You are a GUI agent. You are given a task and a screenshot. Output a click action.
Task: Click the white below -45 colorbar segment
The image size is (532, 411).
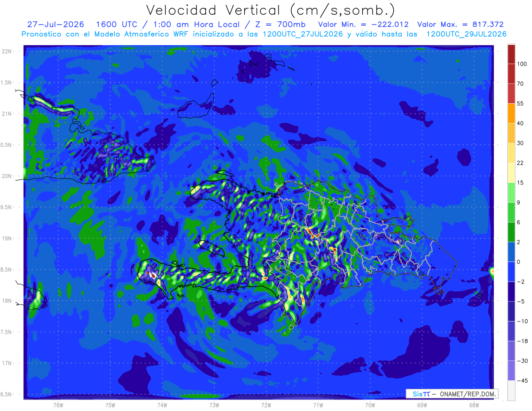[511, 391]
